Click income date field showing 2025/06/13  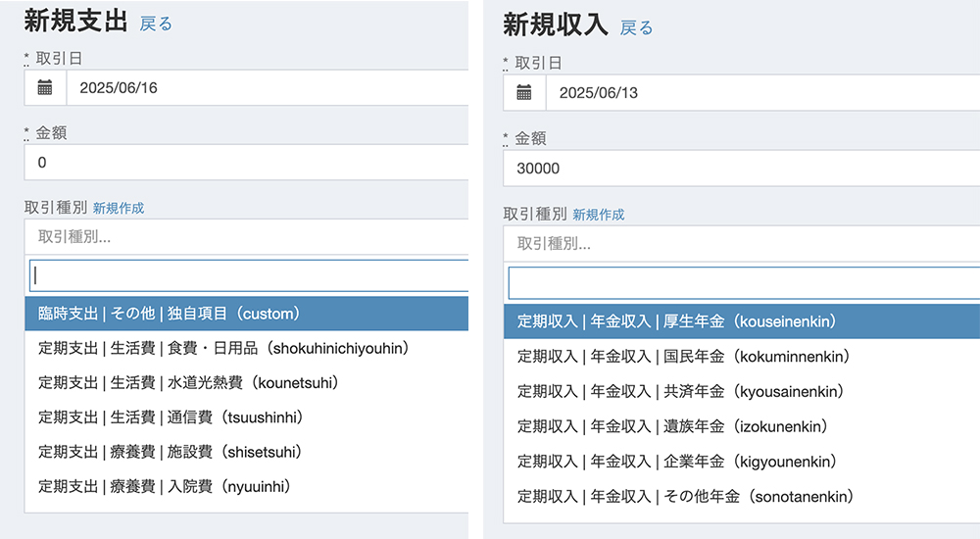click(755, 93)
